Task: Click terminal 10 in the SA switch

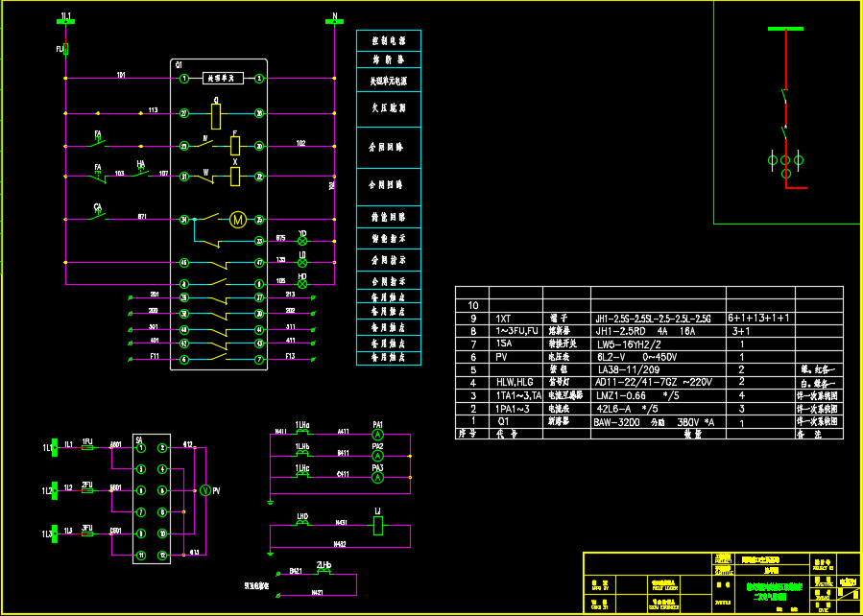Action: click(x=162, y=533)
